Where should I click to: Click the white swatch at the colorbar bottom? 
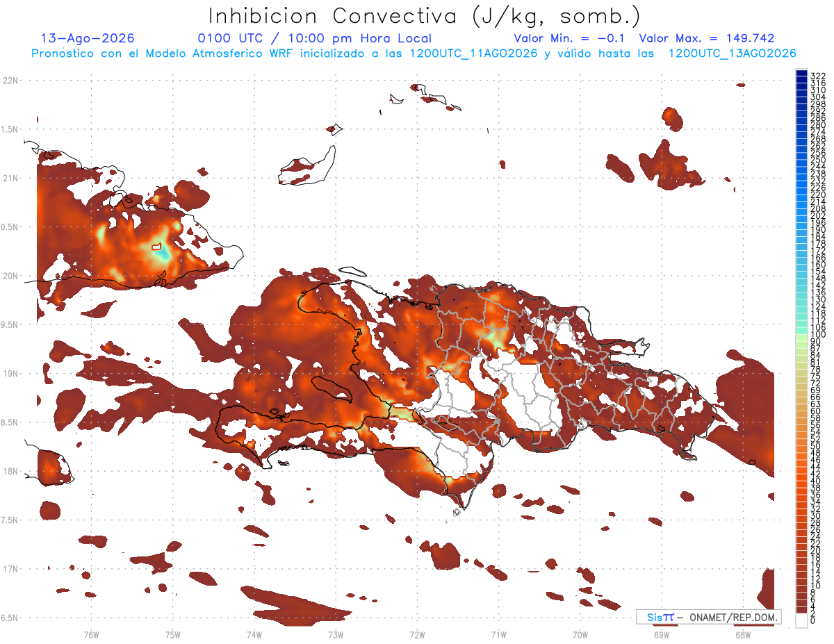[801, 620]
